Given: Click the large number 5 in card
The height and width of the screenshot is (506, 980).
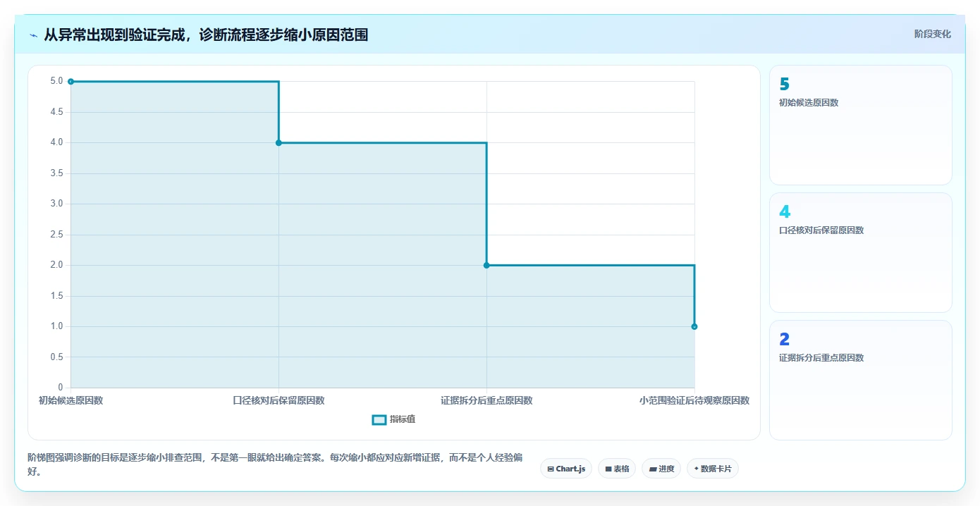Looking at the screenshot, I should click(x=784, y=85).
